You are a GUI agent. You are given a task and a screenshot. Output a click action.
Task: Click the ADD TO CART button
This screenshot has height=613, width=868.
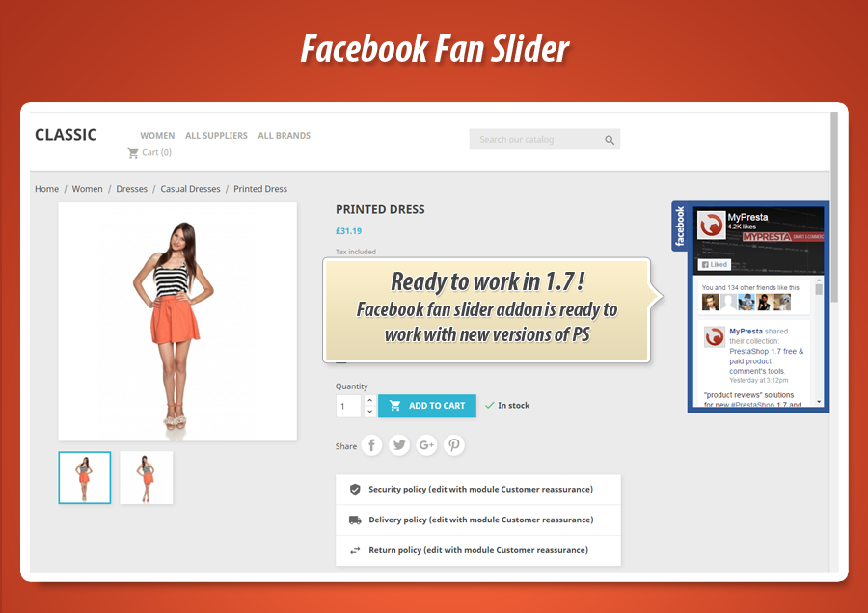click(426, 405)
